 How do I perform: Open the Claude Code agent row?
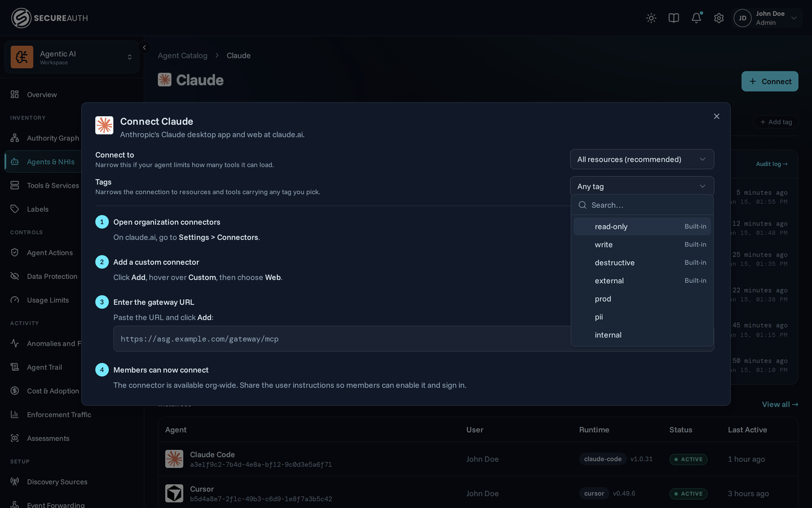click(x=478, y=459)
